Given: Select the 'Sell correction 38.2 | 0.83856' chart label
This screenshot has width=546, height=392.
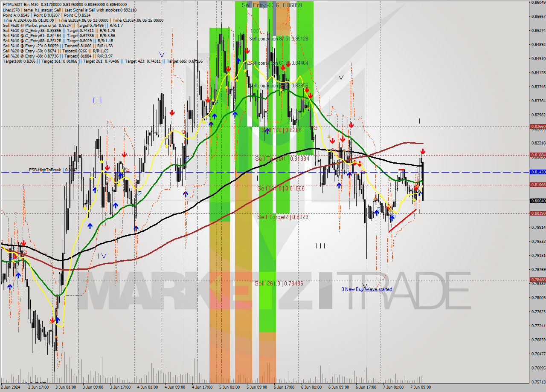Looking at the screenshot, I should (x=279, y=86).
